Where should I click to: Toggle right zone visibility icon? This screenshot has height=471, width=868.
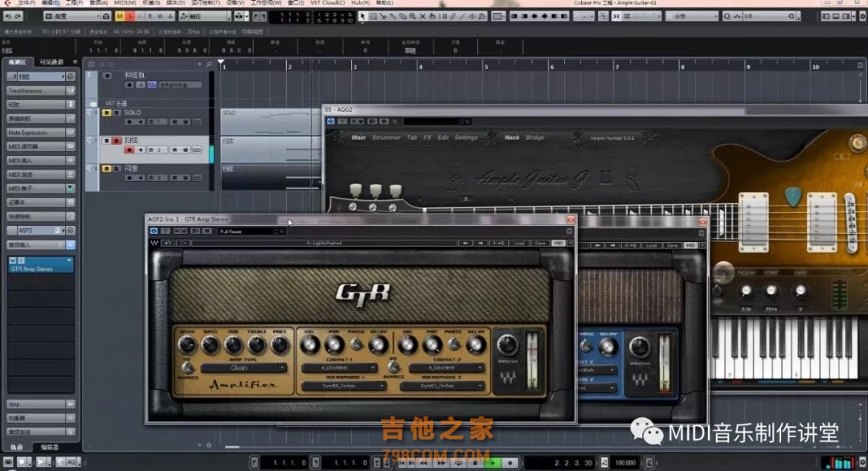click(x=845, y=16)
